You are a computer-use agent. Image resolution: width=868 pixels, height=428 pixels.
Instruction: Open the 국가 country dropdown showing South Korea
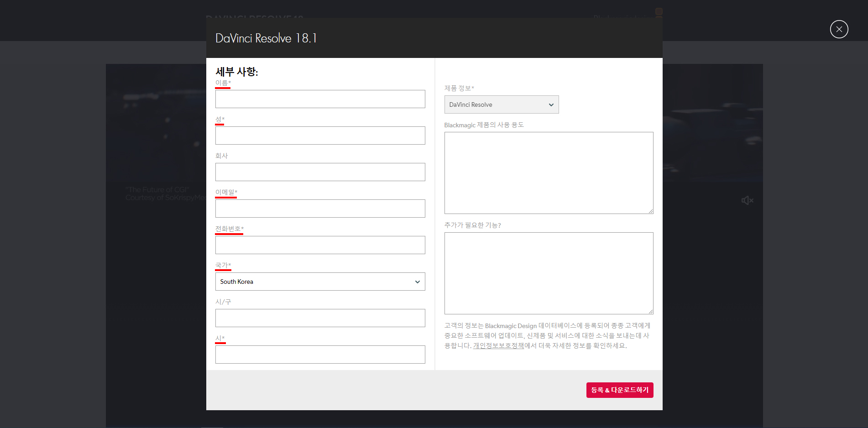pos(320,282)
